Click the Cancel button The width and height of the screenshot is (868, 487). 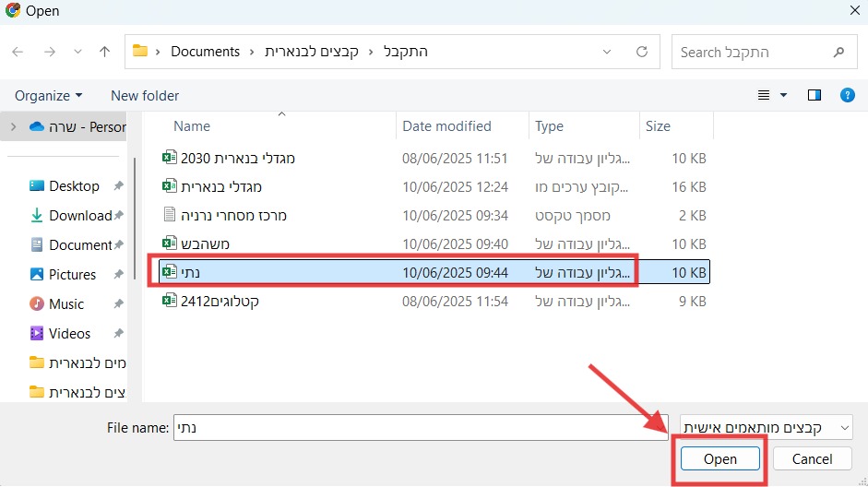(x=812, y=458)
